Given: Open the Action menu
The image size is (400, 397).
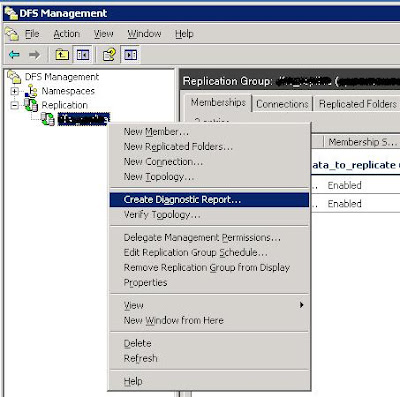Looking at the screenshot, I should (x=67, y=34).
